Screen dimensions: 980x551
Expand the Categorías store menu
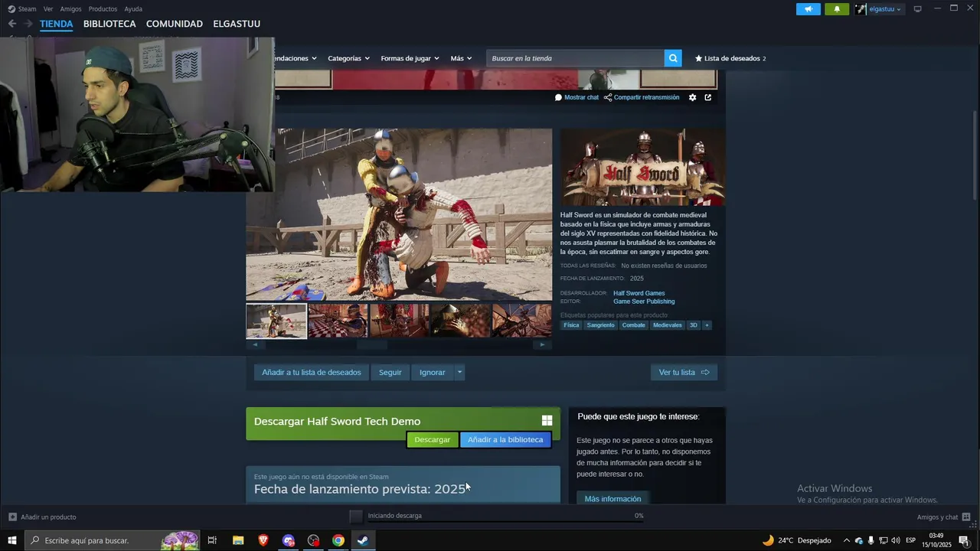348,58
